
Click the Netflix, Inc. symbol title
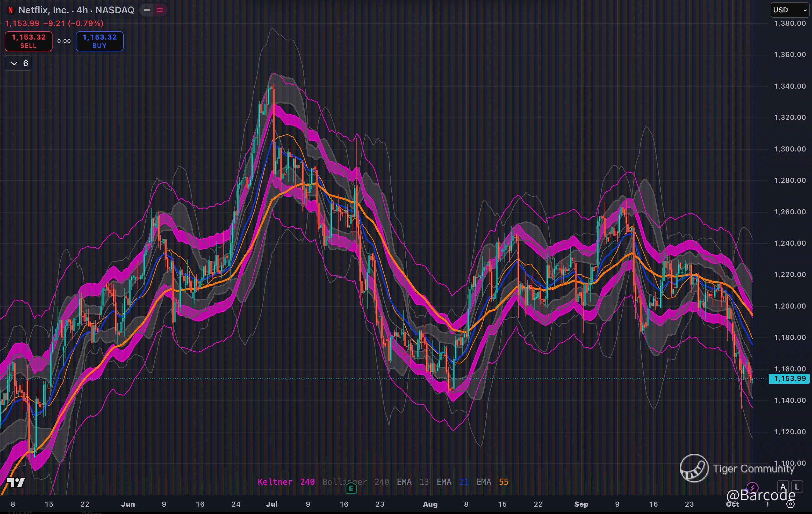43,10
